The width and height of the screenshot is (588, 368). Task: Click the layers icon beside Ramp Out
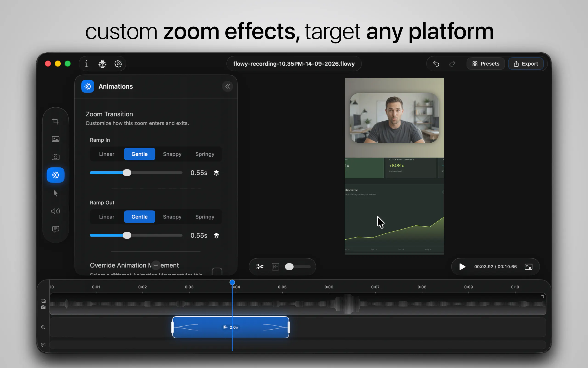point(216,235)
